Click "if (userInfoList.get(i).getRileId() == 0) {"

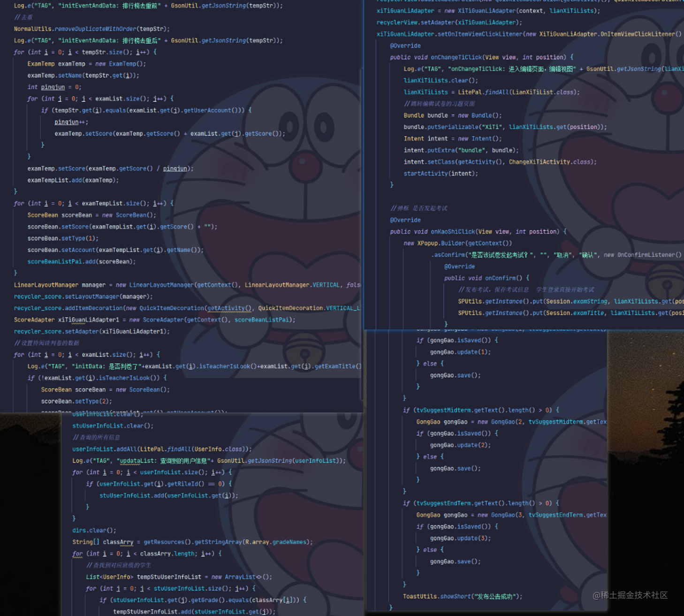pyautogui.click(x=159, y=484)
